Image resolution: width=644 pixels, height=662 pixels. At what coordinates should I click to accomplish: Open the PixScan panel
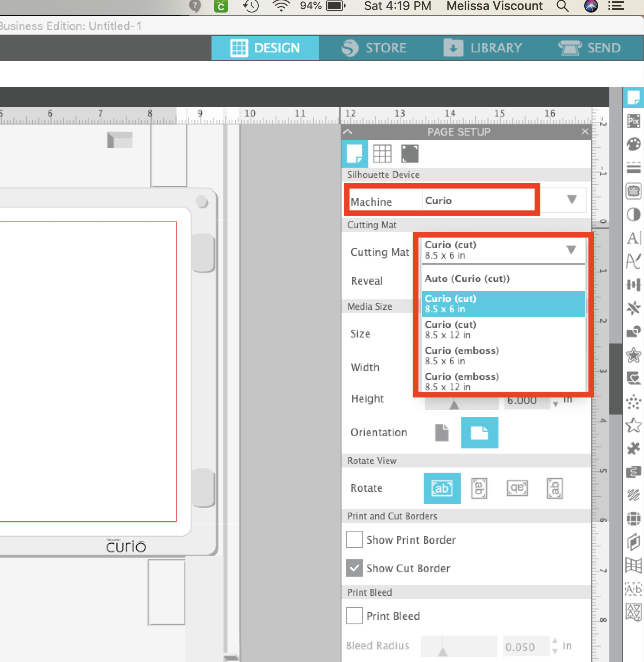point(633,121)
